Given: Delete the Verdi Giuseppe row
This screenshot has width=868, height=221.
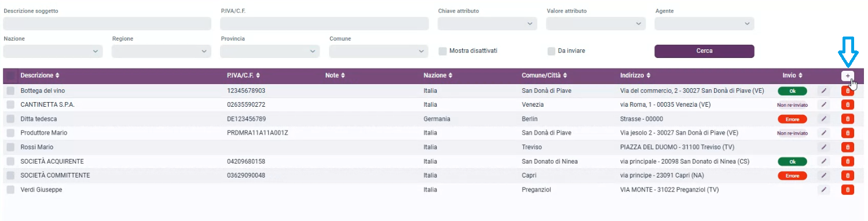Looking at the screenshot, I should (x=848, y=190).
